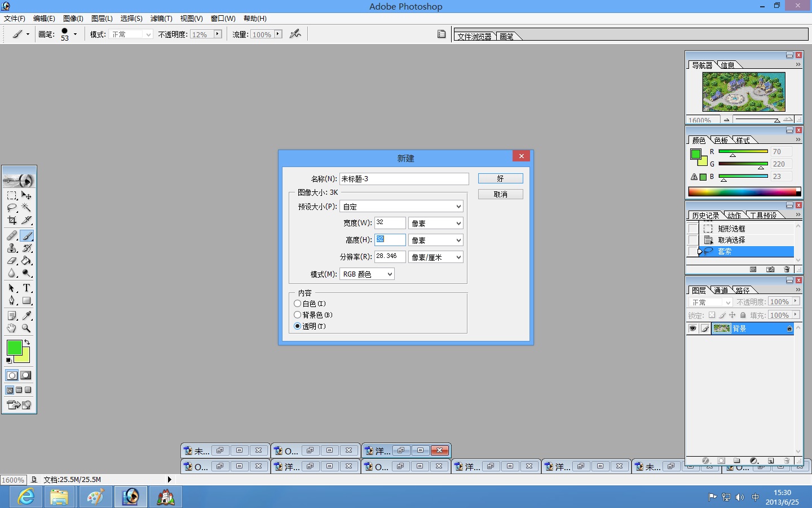812x508 pixels.
Task: Hide the 背景 layer visibility eye
Action: (693, 329)
